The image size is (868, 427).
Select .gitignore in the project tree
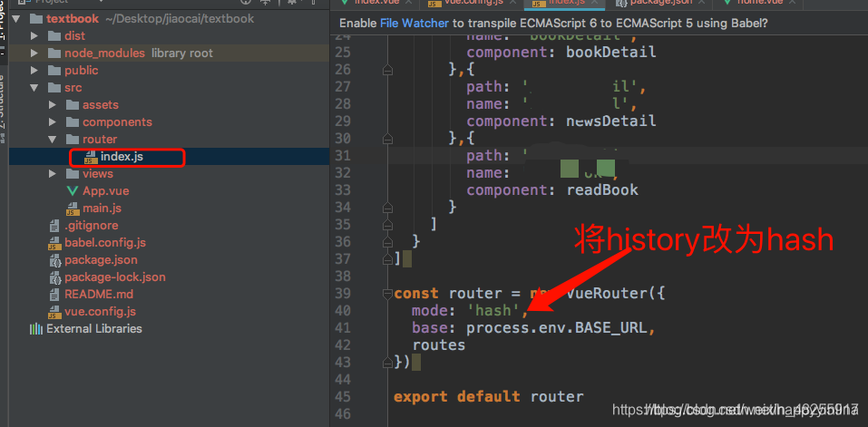92,225
